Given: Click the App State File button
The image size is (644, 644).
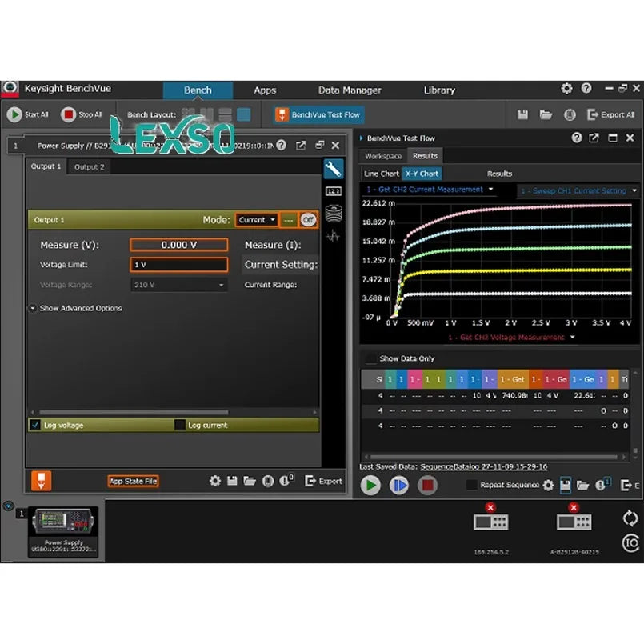Looking at the screenshot, I should click(133, 481).
